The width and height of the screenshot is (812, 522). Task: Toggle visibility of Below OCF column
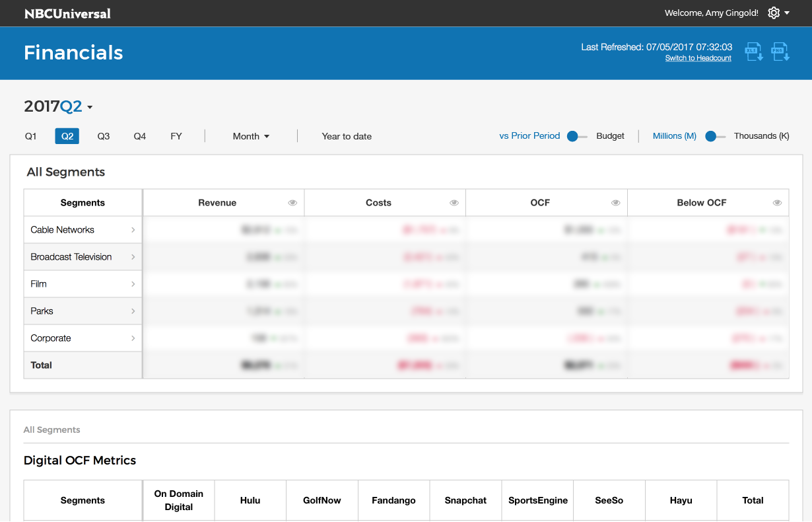pos(777,203)
